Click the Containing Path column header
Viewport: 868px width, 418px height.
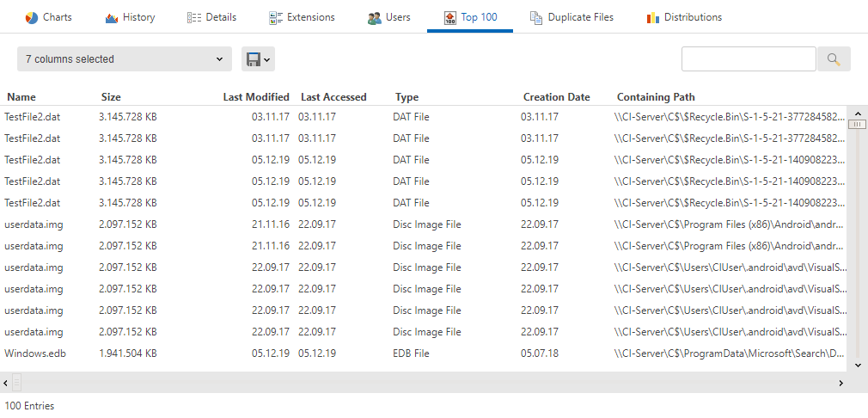656,97
